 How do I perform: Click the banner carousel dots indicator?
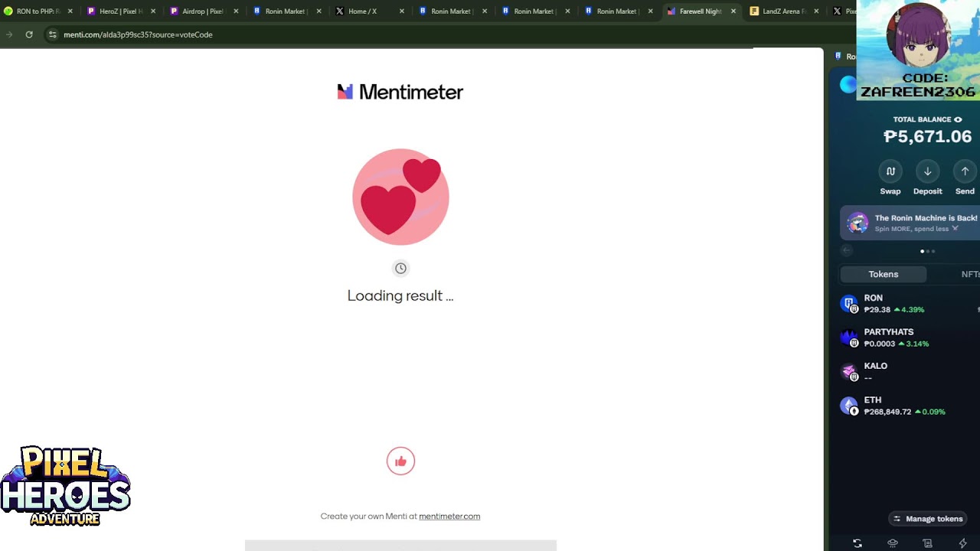pos(927,251)
